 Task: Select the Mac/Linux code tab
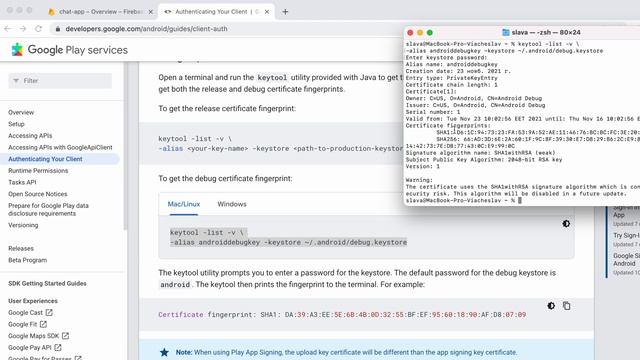(x=184, y=204)
